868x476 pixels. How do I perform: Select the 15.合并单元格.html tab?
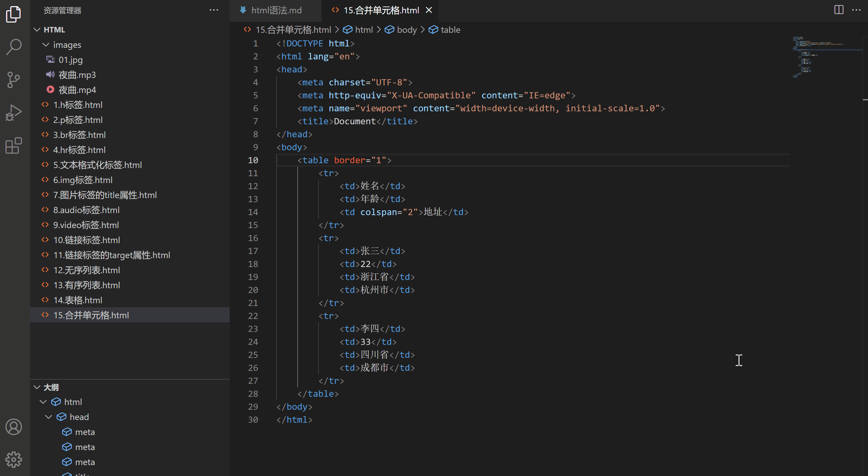tap(379, 10)
